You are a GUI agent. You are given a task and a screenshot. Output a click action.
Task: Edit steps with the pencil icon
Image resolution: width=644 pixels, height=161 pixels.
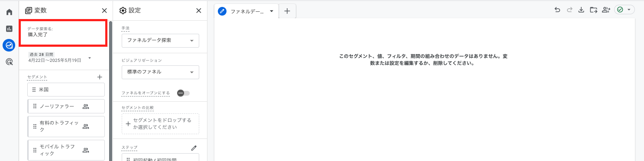(194, 148)
